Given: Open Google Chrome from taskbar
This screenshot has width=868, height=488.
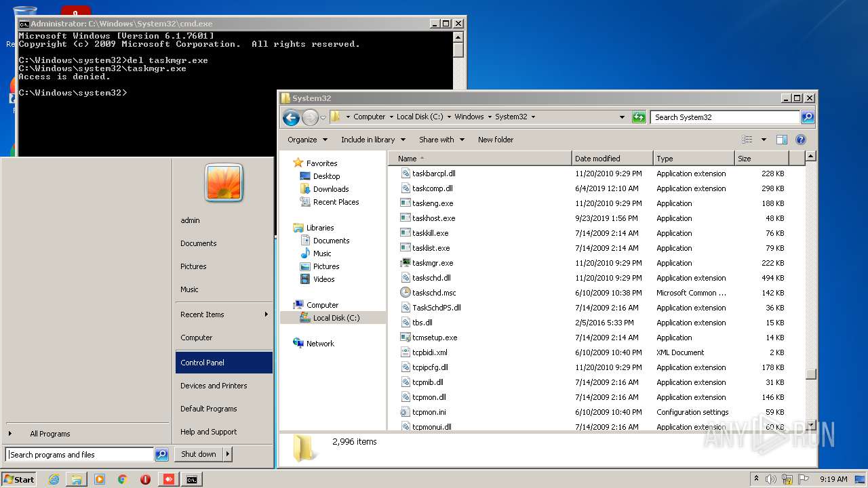Looking at the screenshot, I should (x=123, y=479).
